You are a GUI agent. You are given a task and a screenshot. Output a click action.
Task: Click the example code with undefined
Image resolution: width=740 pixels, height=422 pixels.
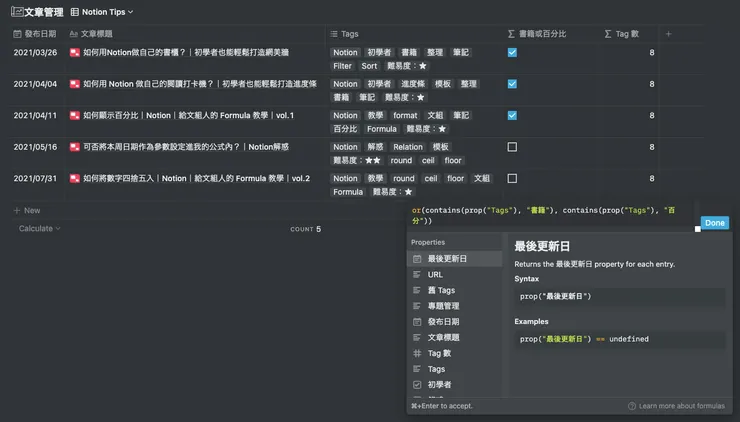click(x=584, y=339)
